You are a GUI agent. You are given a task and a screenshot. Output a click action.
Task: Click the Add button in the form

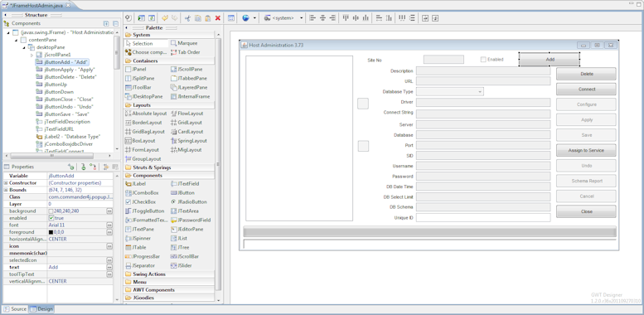tap(550, 59)
